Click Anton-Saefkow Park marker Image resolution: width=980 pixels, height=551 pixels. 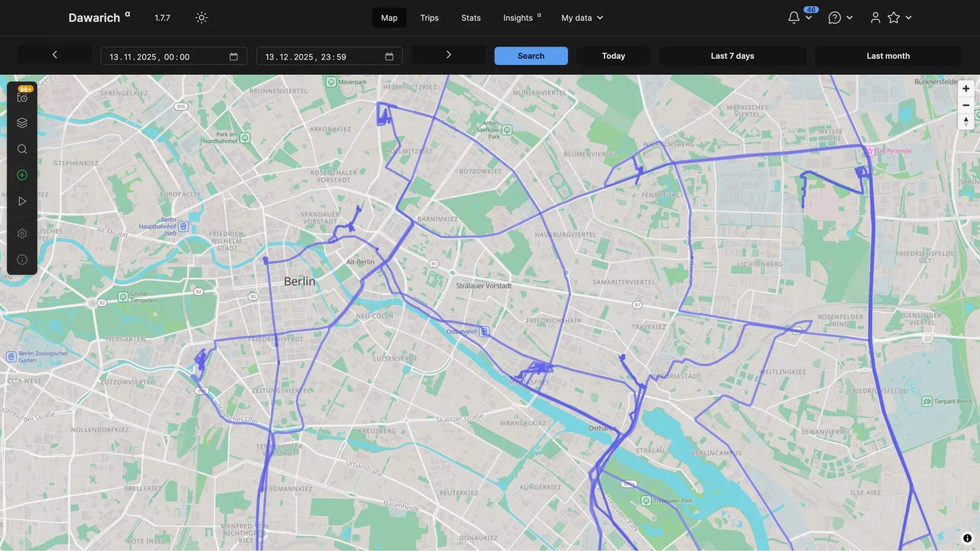(x=507, y=130)
